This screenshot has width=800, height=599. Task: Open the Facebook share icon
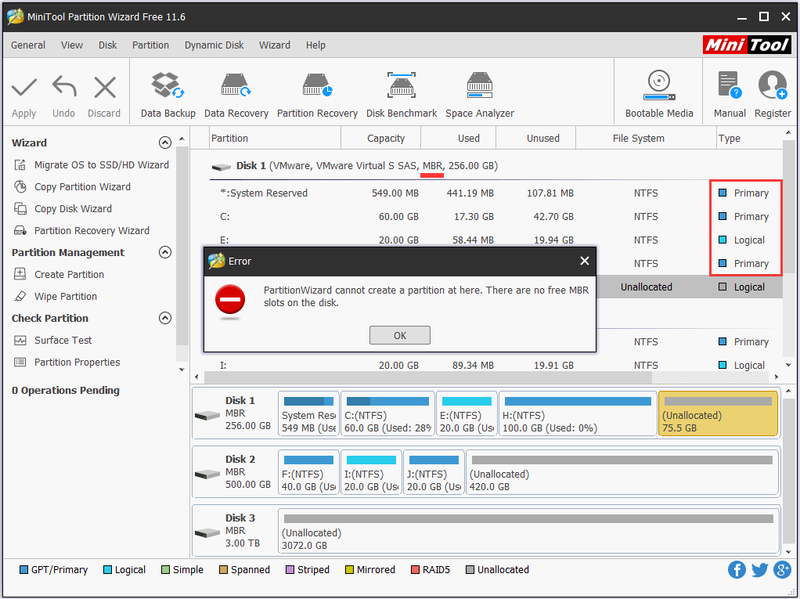[x=736, y=570]
